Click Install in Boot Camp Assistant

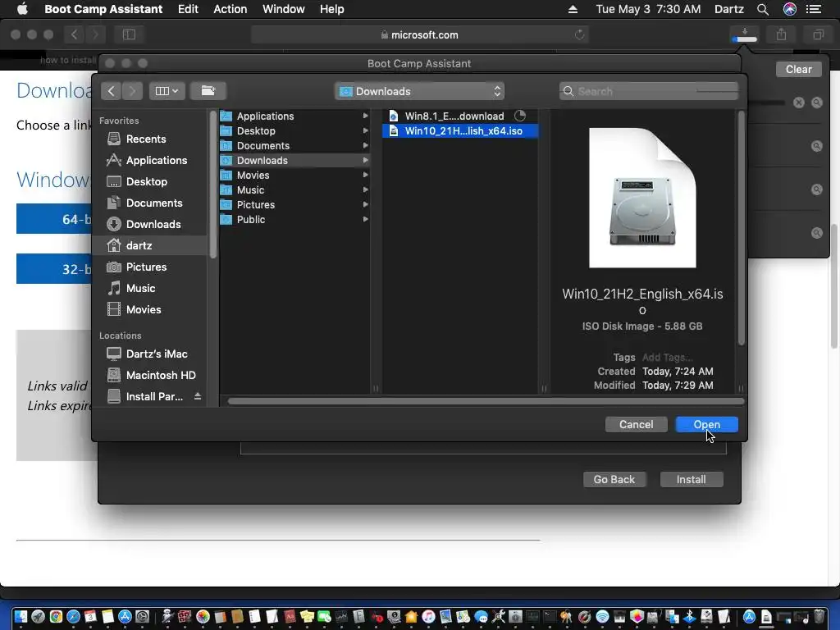click(691, 479)
